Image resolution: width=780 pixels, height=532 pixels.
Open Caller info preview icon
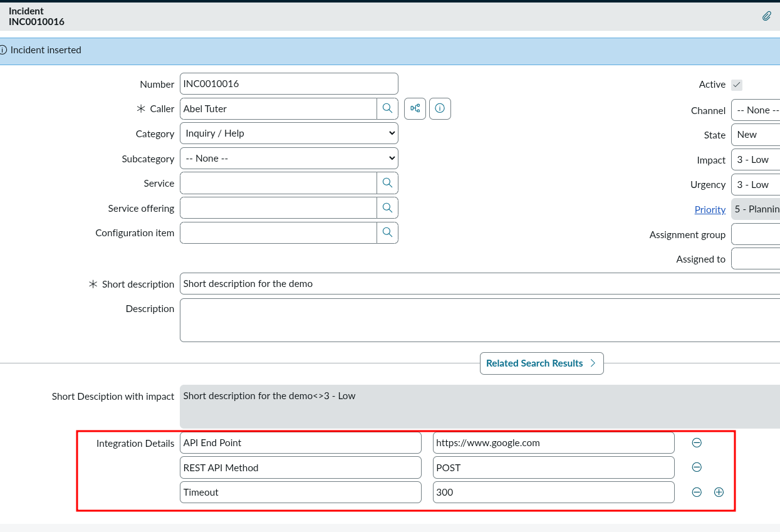(x=440, y=108)
